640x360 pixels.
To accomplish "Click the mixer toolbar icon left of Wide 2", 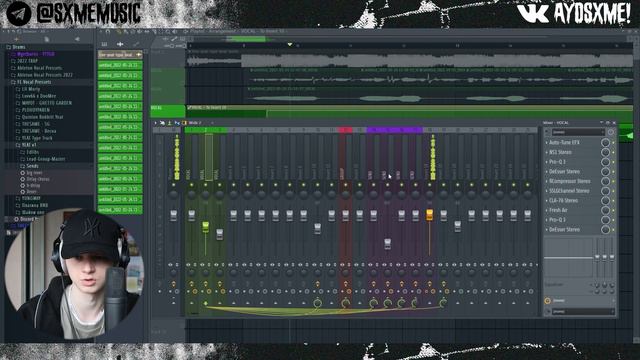I will point(184,123).
